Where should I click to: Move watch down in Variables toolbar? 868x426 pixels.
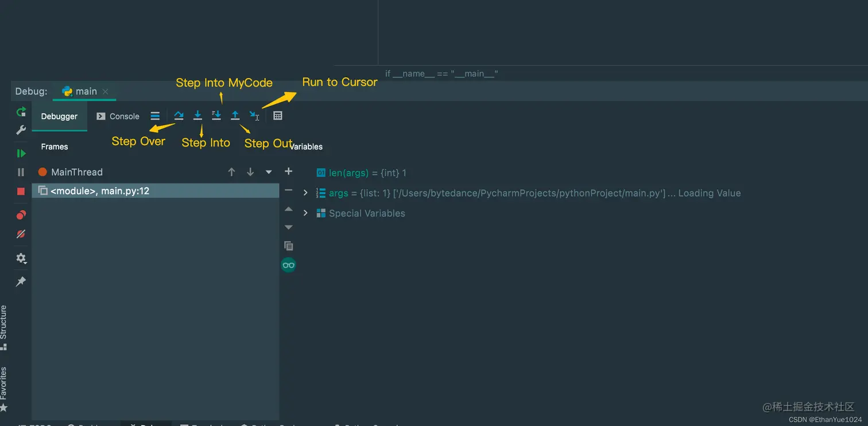click(x=289, y=227)
